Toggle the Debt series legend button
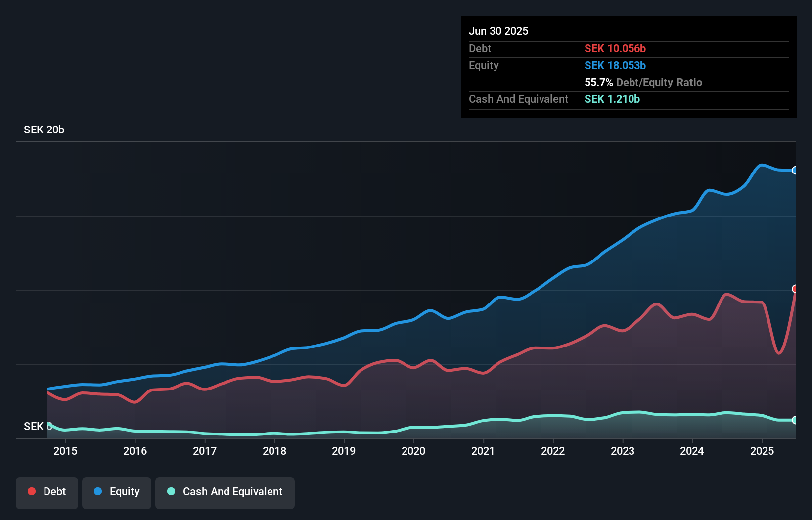 coord(47,493)
